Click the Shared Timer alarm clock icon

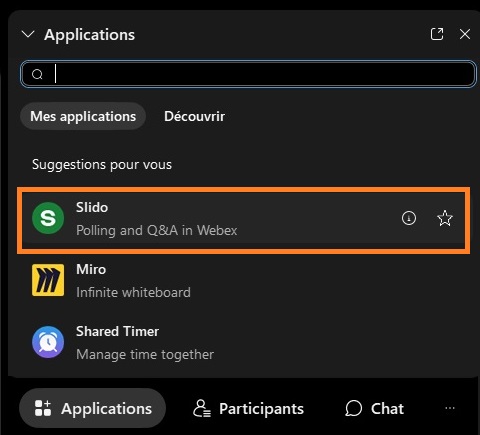[x=48, y=342]
